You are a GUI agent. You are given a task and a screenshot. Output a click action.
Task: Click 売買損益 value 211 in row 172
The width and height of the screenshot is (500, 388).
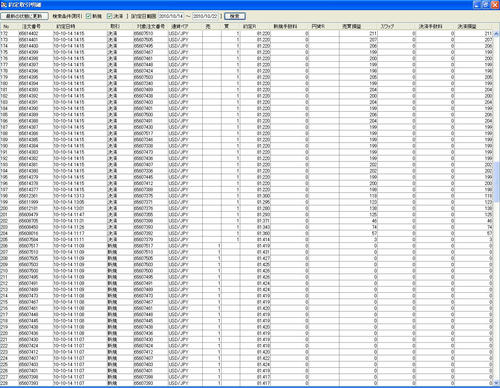373,33
